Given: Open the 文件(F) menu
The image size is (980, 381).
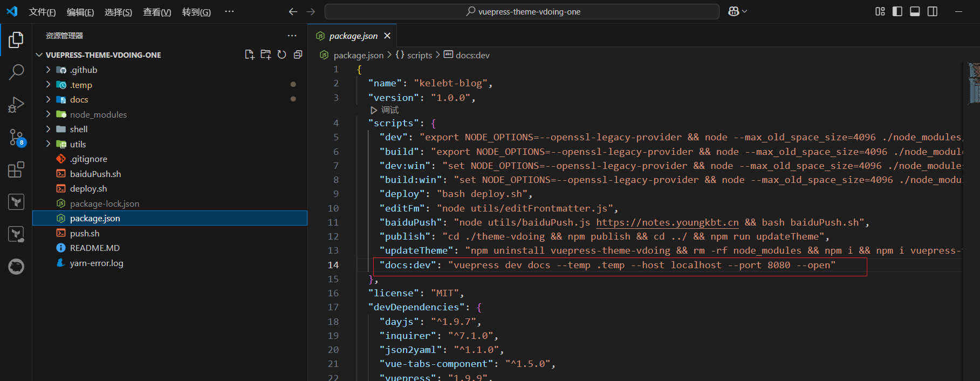Looking at the screenshot, I should point(42,12).
